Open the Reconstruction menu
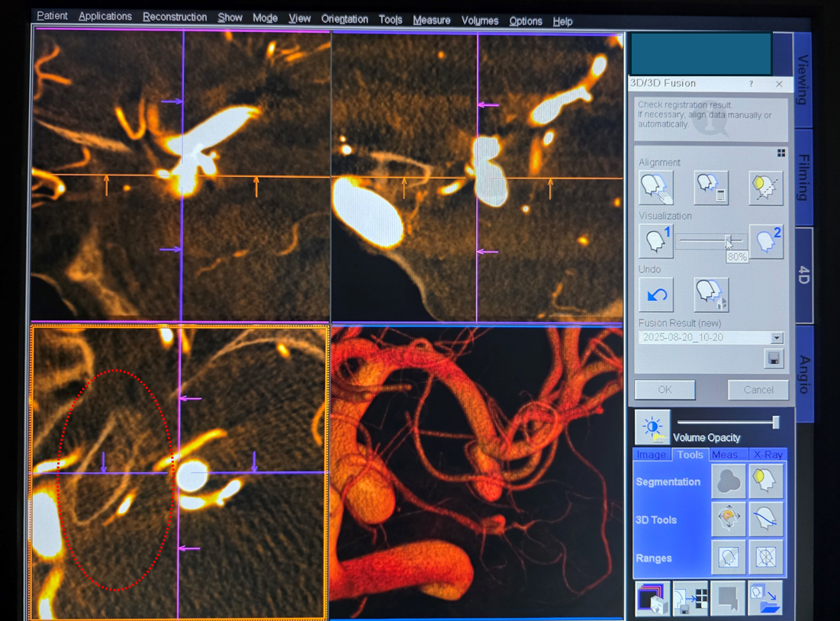Viewport: 840px width, 621px height. [175, 18]
